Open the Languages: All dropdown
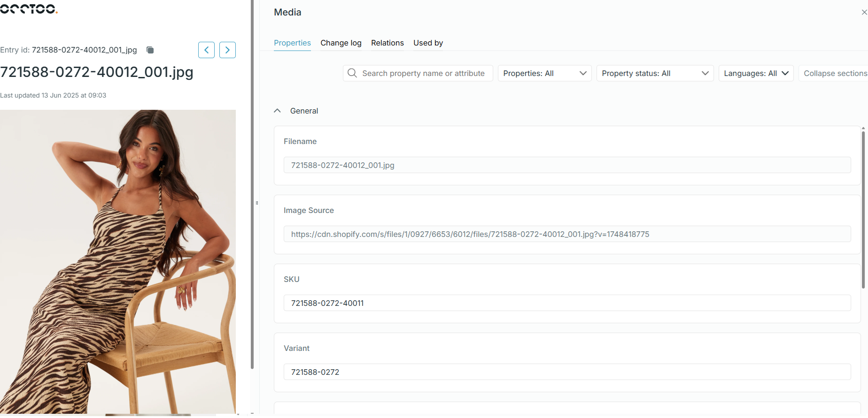This screenshot has width=868, height=418. (755, 73)
